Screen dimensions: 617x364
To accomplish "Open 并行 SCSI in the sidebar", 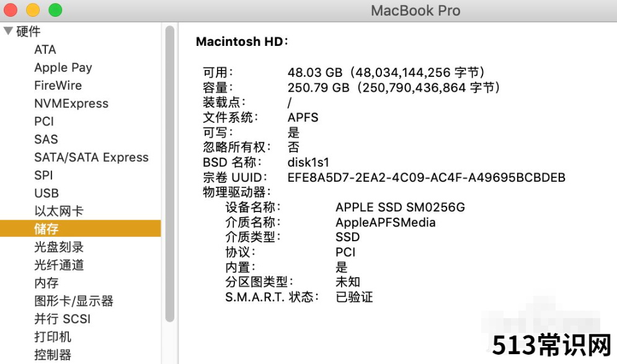I will click(x=62, y=319).
